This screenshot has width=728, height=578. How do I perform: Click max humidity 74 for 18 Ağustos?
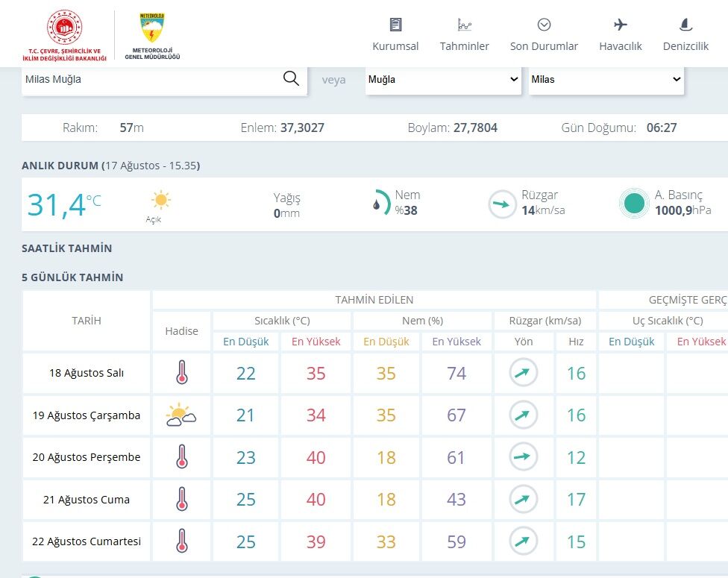(x=456, y=373)
